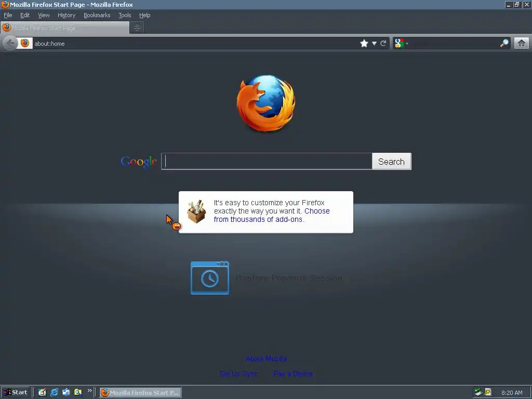
Task: Click the Firefox site identity icon
Action: click(x=25, y=43)
